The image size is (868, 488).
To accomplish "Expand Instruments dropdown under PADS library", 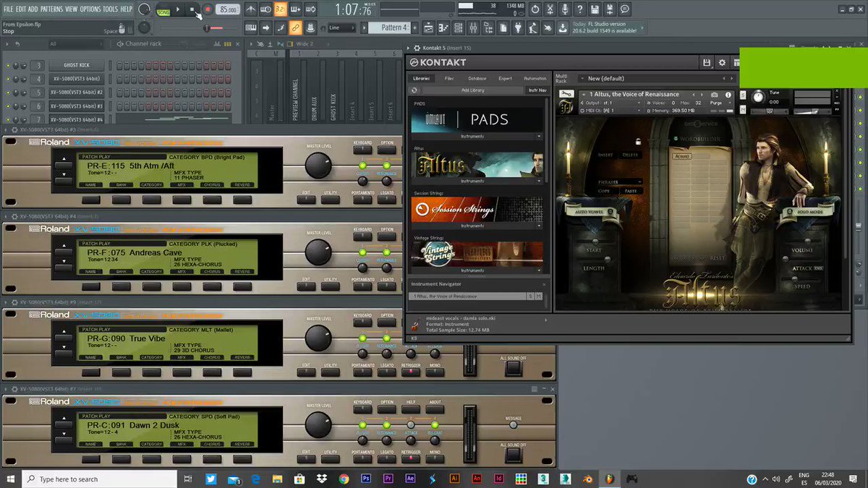I will [477, 137].
